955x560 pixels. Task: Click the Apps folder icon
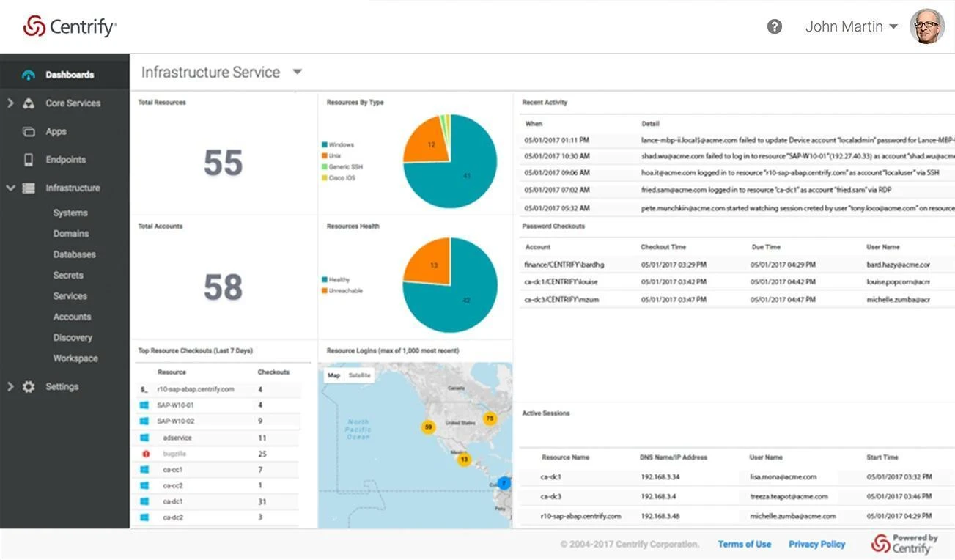click(x=29, y=132)
